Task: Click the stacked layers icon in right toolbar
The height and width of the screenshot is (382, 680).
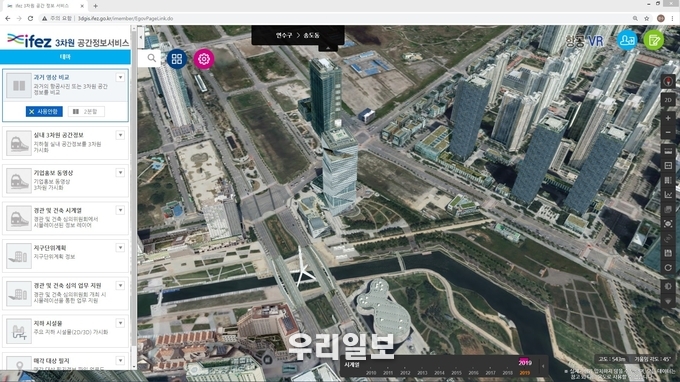Action: 668,210
